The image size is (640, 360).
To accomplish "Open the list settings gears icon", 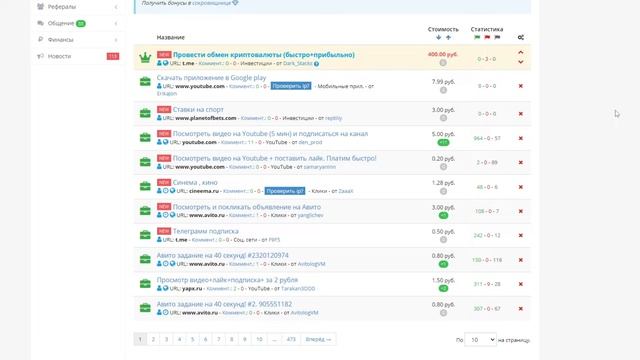I will 520,37.
